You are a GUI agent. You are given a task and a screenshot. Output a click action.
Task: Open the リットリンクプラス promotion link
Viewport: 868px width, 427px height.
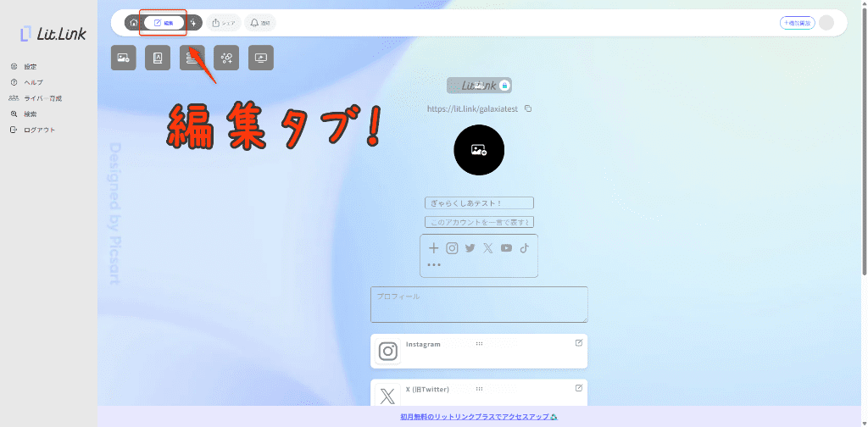[x=479, y=417]
